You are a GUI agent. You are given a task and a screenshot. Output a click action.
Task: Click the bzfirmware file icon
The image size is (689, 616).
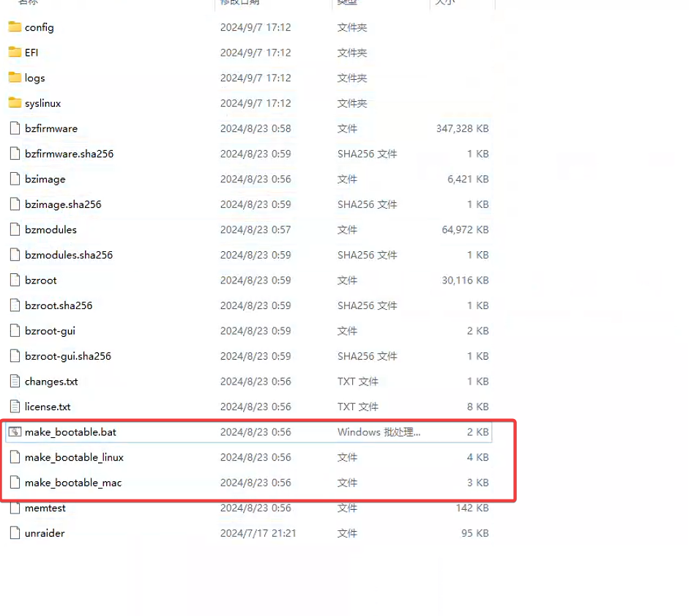tap(15, 128)
